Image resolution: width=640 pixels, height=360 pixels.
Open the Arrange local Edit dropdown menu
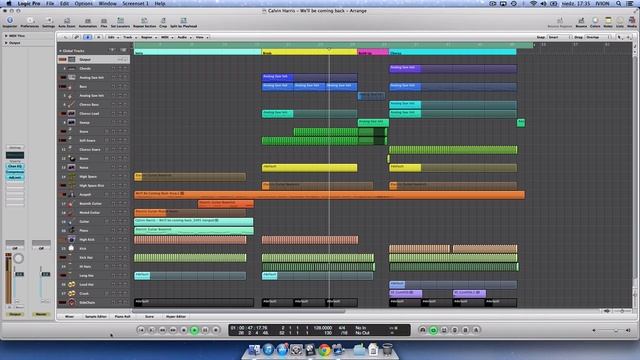point(113,37)
